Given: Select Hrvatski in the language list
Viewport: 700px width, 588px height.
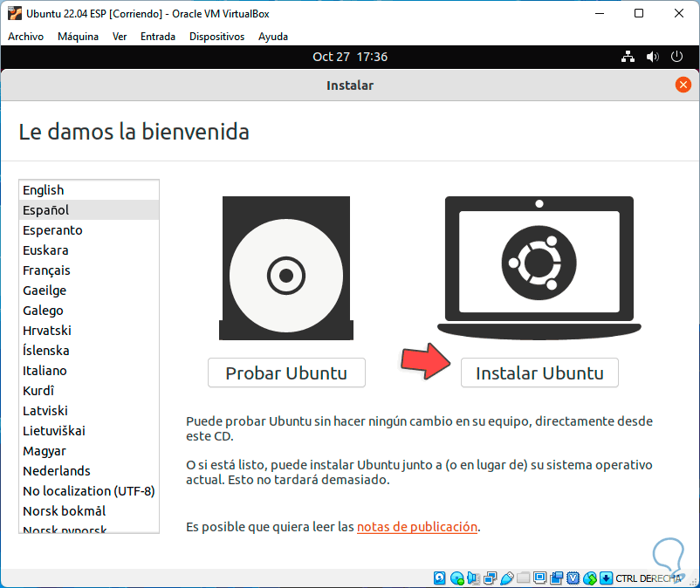Looking at the screenshot, I should (89, 331).
